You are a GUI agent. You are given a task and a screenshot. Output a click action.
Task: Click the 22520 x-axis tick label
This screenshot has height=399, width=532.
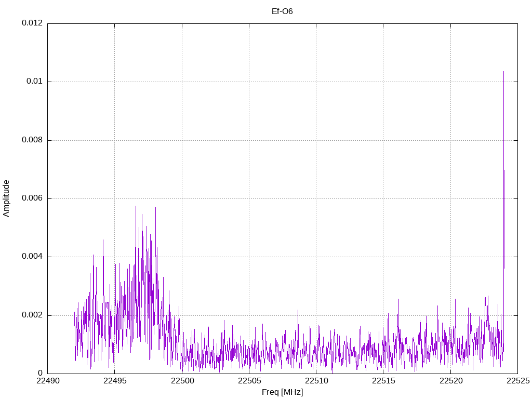click(x=451, y=381)
